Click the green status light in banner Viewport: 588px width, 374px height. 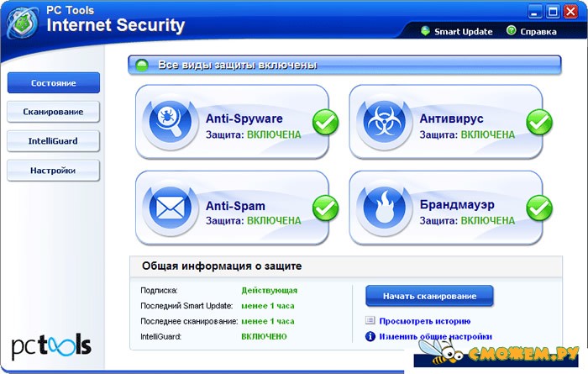click(x=142, y=66)
